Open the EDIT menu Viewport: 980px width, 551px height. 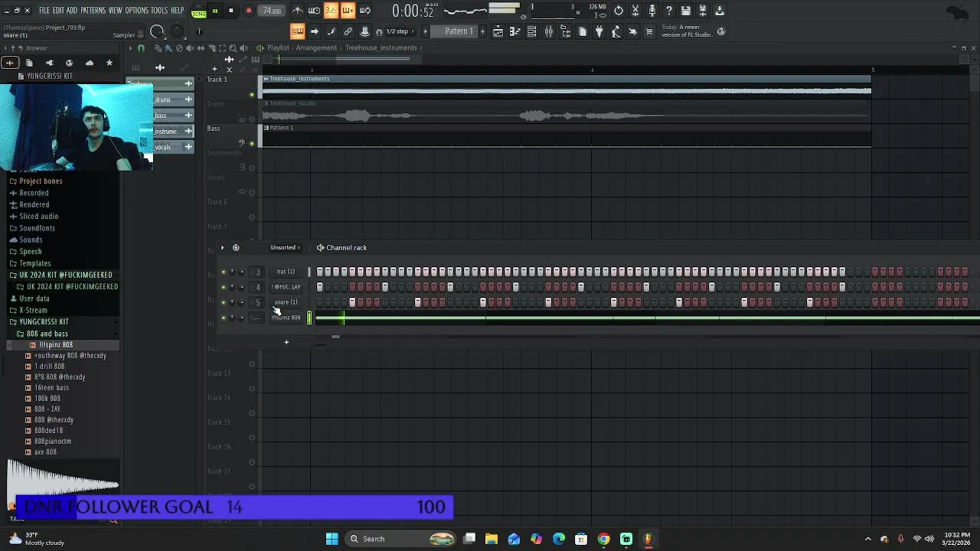pos(58,11)
